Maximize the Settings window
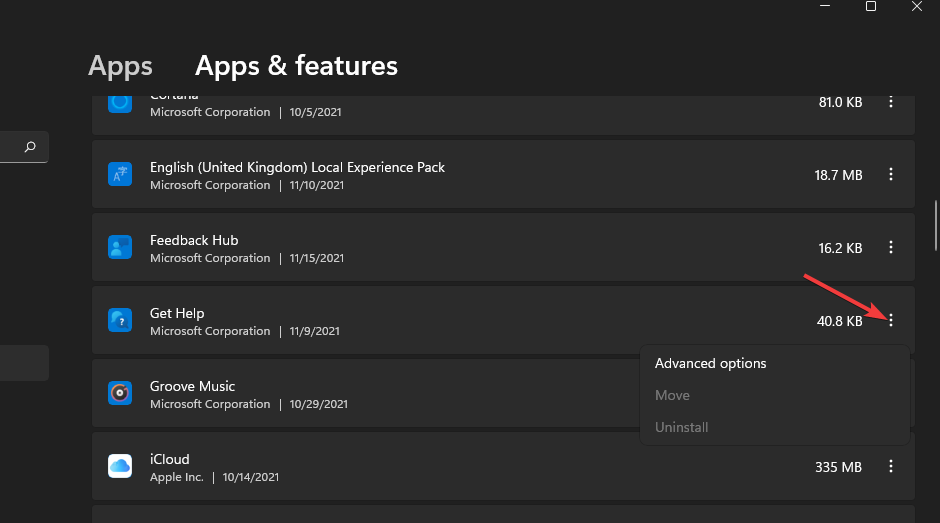The height and width of the screenshot is (523, 940). pyautogui.click(x=871, y=6)
